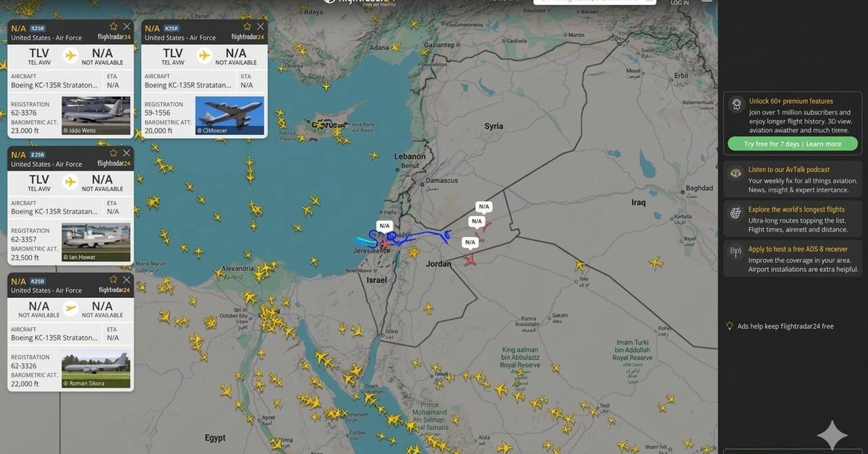
Task: Close the 62-3326 flight card
Action: click(127, 280)
